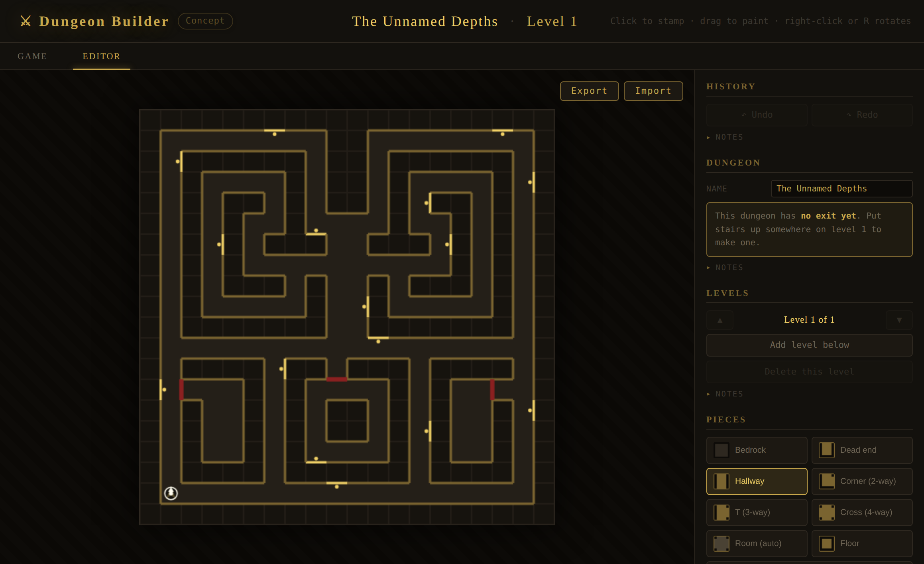Click the Concept badge
924x564 pixels.
205,21
